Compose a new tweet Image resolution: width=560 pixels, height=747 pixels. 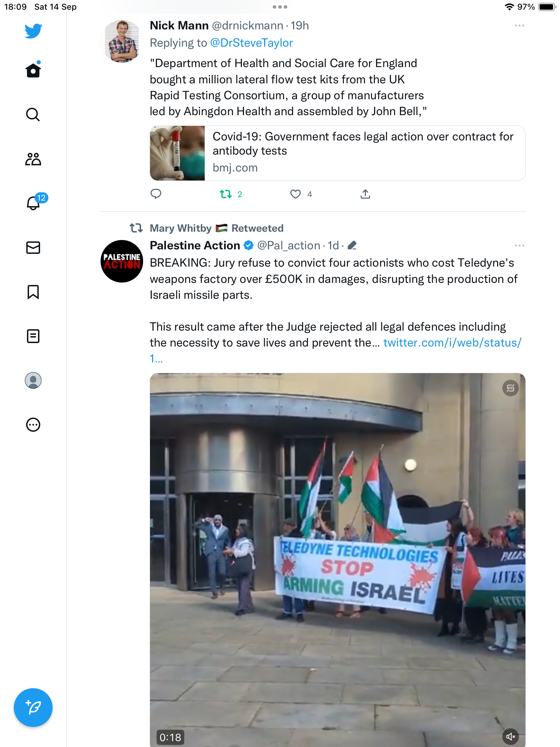[33, 708]
